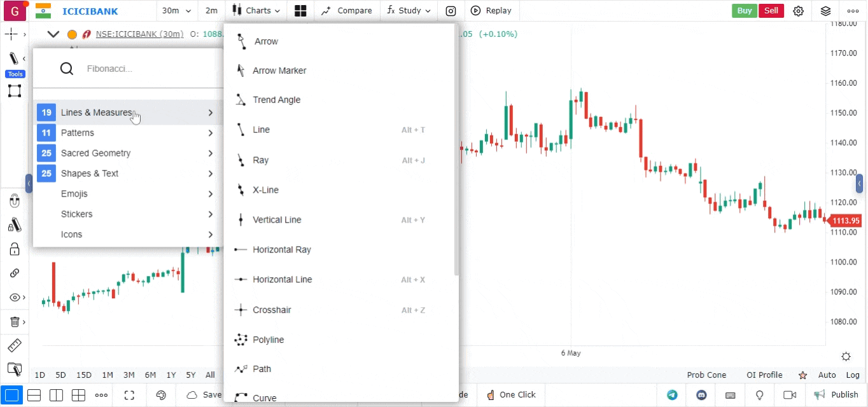Expand the Study indicators dropdown
Viewport: 868px width, 407px height.
pyautogui.click(x=409, y=11)
